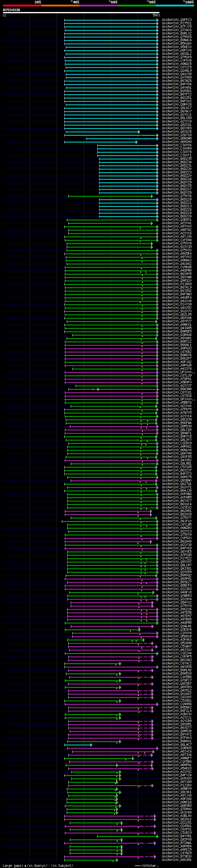This screenshot has height=868, width=197.
Task: Open hit UniRef100_Q7XAC6
Action: [177, 30]
